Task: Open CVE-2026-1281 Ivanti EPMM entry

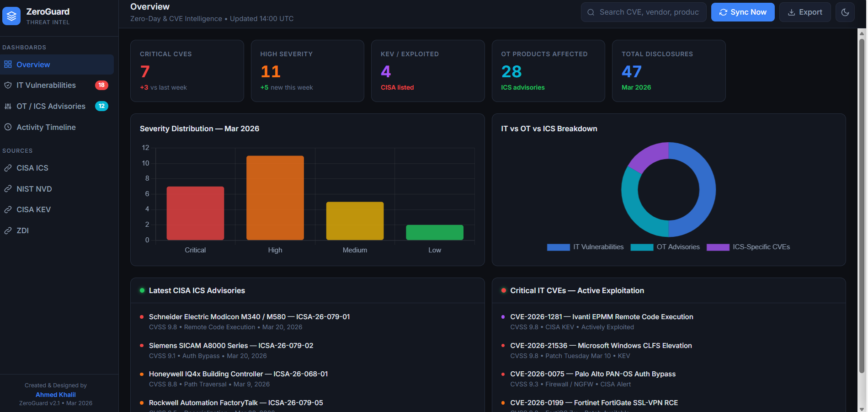Action: [x=669, y=321]
